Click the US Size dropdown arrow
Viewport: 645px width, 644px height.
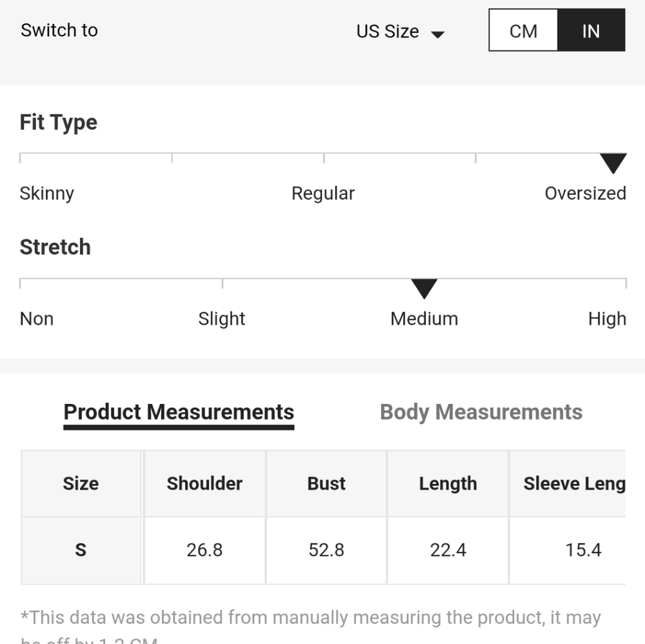point(438,34)
